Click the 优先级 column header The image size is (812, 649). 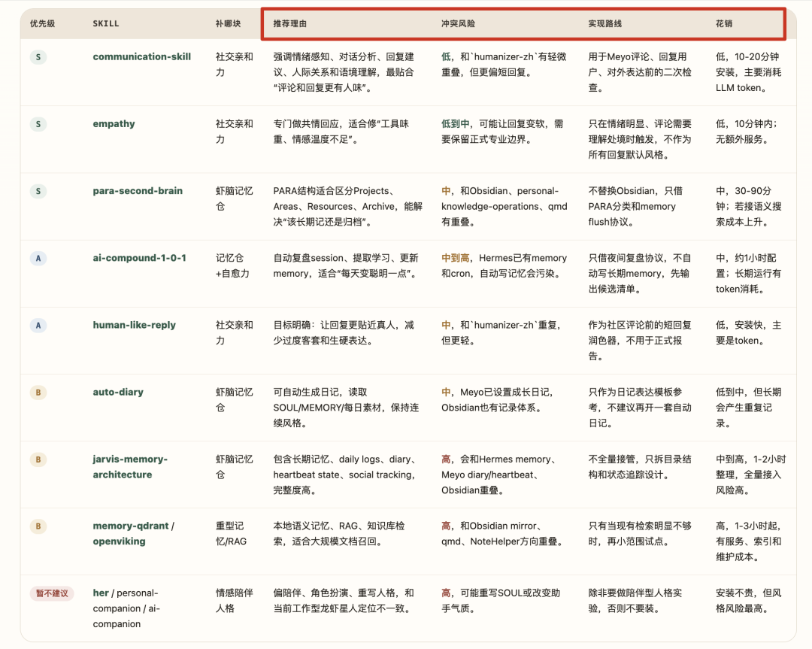click(42, 23)
